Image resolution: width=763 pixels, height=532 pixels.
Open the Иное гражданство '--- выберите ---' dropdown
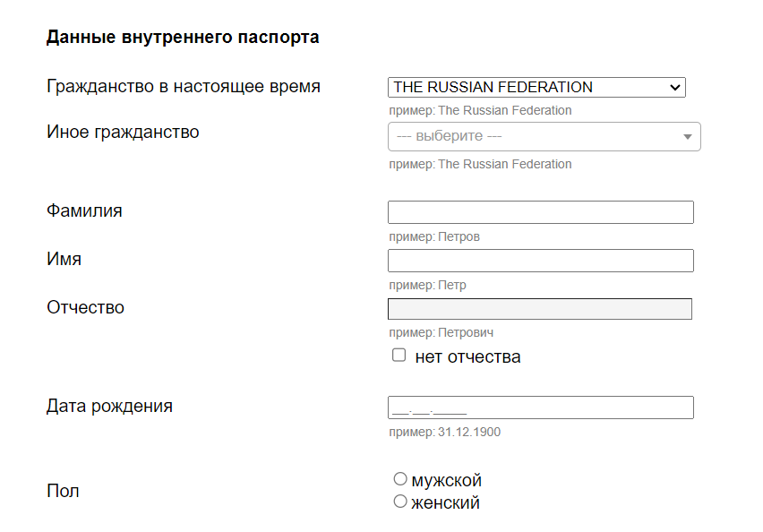click(544, 136)
